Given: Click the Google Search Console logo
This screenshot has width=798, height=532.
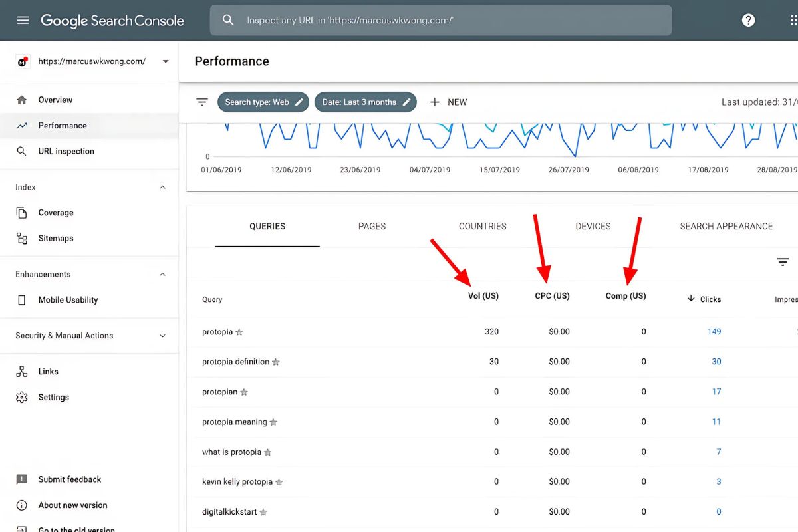Looking at the screenshot, I should [x=112, y=21].
